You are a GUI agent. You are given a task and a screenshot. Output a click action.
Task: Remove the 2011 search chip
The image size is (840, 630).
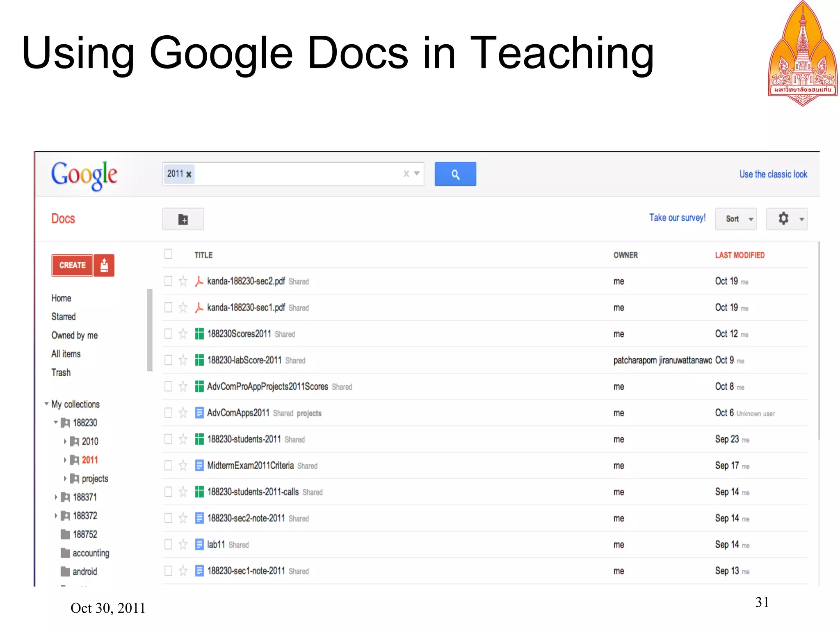click(189, 174)
